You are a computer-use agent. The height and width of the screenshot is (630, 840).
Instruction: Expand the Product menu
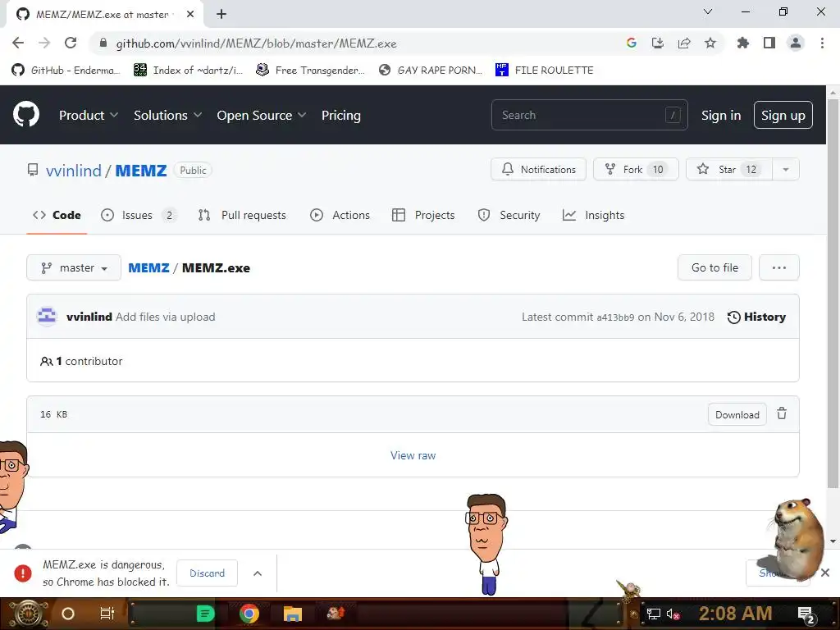[89, 115]
